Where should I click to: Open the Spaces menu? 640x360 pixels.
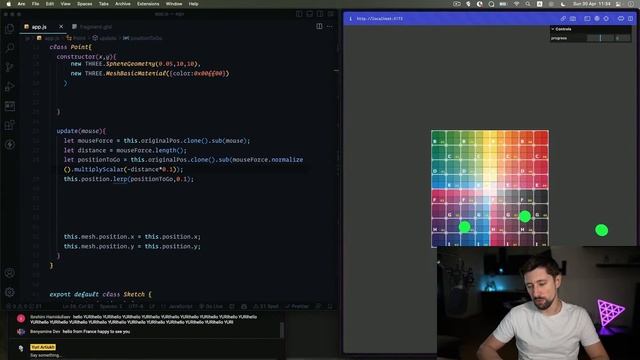coord(84,4)
